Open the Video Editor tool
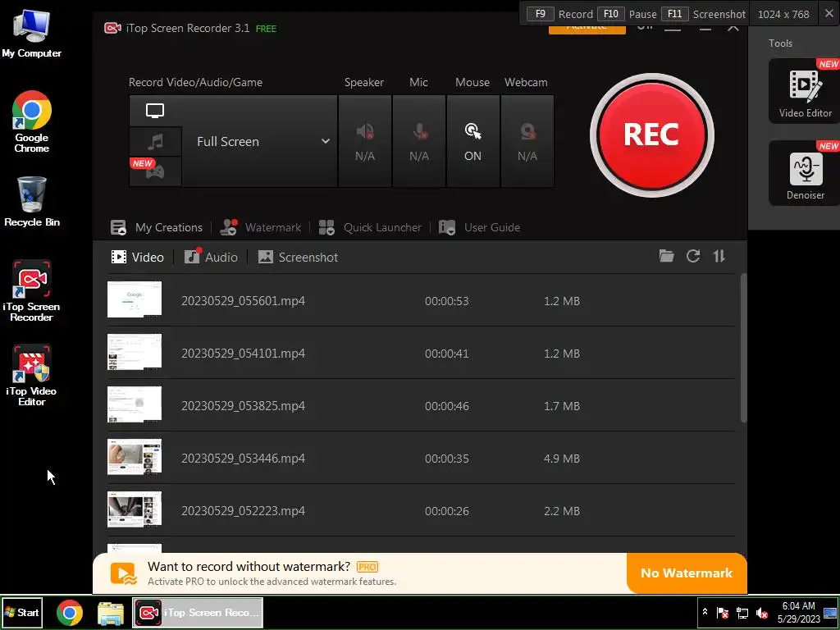 (805, 91)
